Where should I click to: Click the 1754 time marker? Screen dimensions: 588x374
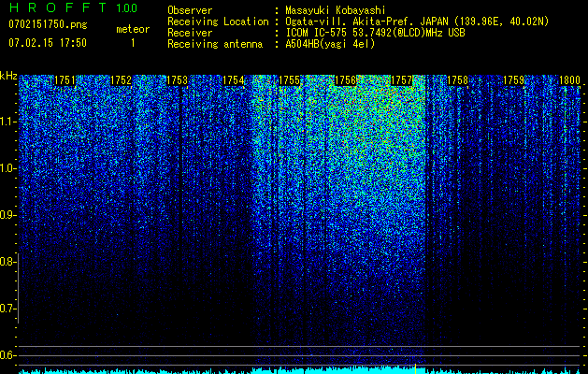pos(234,80)
